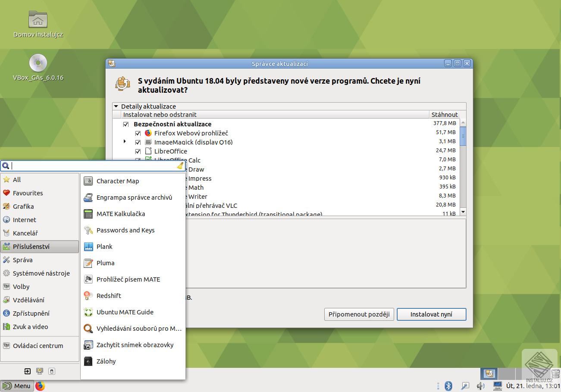Open Zachytit snímek obrazovky
Image resolution: width=561 pixels, height=392 pixels.
click(x=133, y=345)
